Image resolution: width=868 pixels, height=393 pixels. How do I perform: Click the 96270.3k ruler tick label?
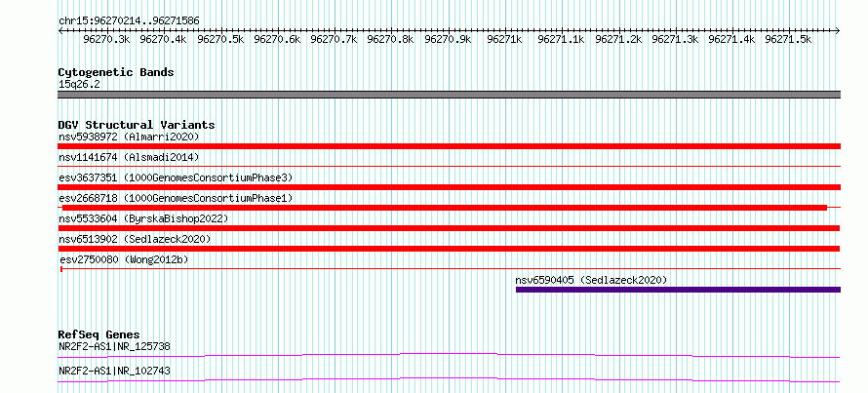point(107,39)
